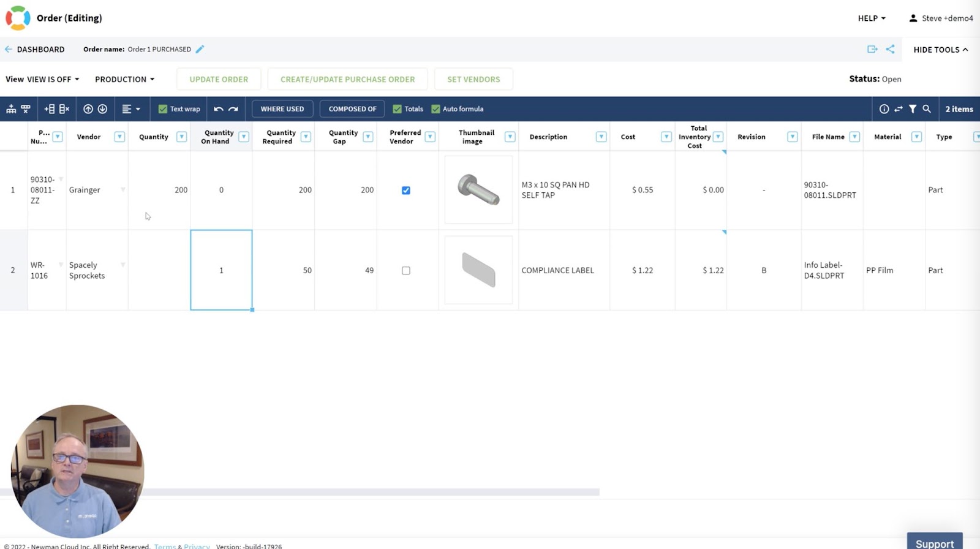
Task: Click the COMPLIANCE LABEL description cell
Action: point(564,270)
